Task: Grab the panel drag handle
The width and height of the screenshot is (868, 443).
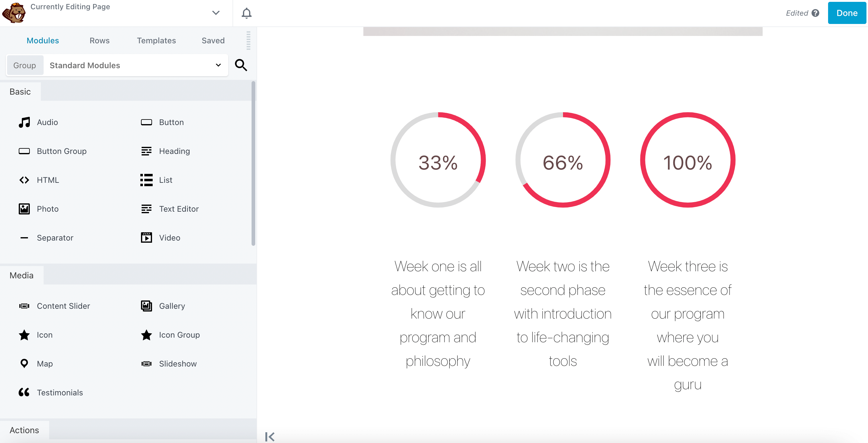Action: point(248,41)
